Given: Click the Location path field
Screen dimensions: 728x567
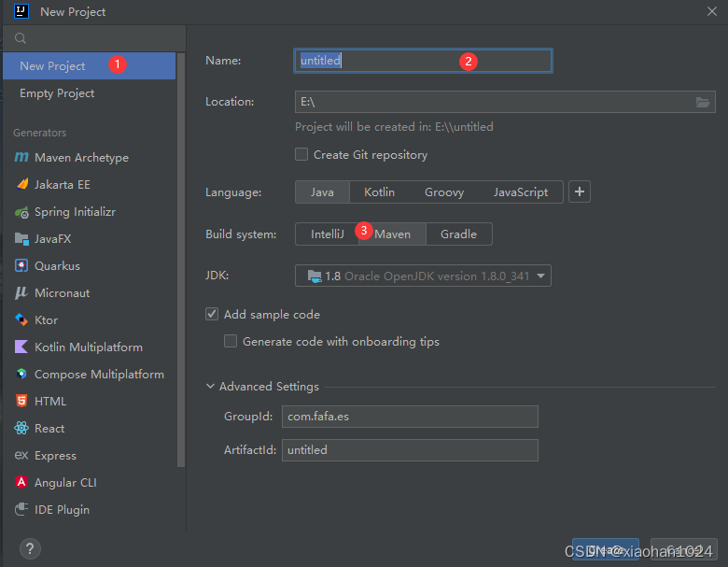Looking at the screenshot, I should point(505,102).
